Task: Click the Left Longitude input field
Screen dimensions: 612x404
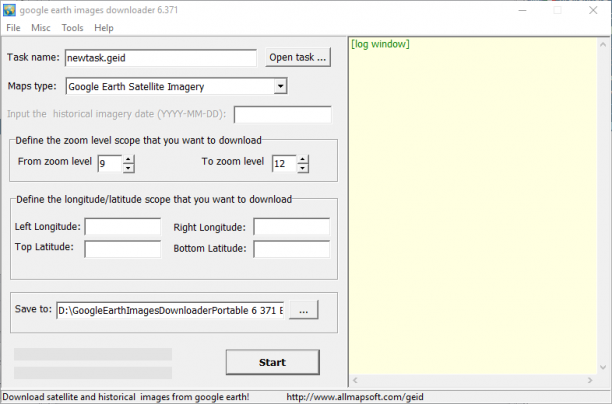Action: tap(123, 226)
